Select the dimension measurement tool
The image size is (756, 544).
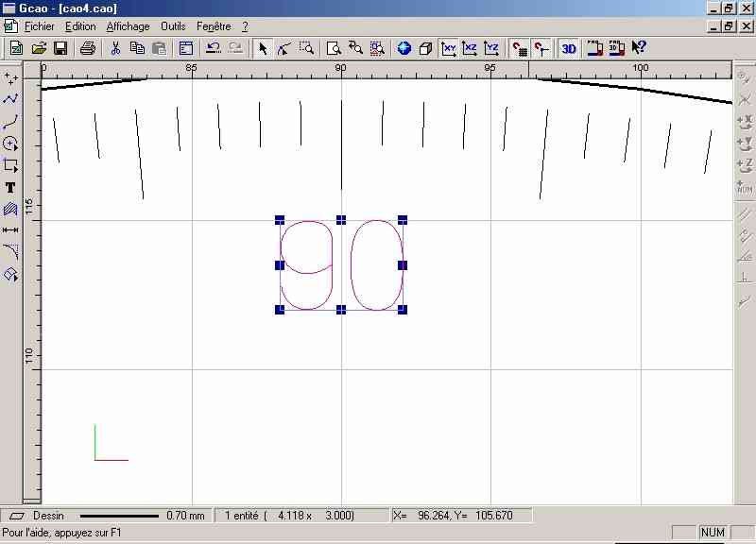pyautogui.click(x=10, y=230)
